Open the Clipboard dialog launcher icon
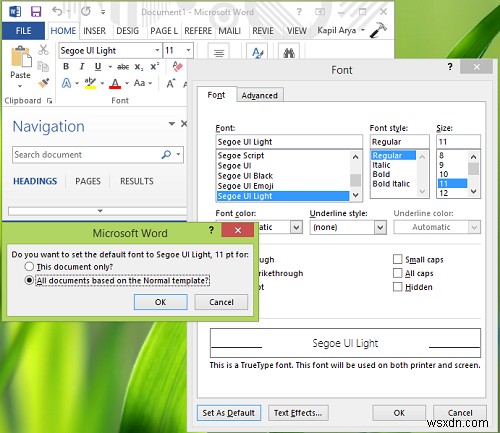Screen dimensions: 500x433 click(x=50, y=101)
